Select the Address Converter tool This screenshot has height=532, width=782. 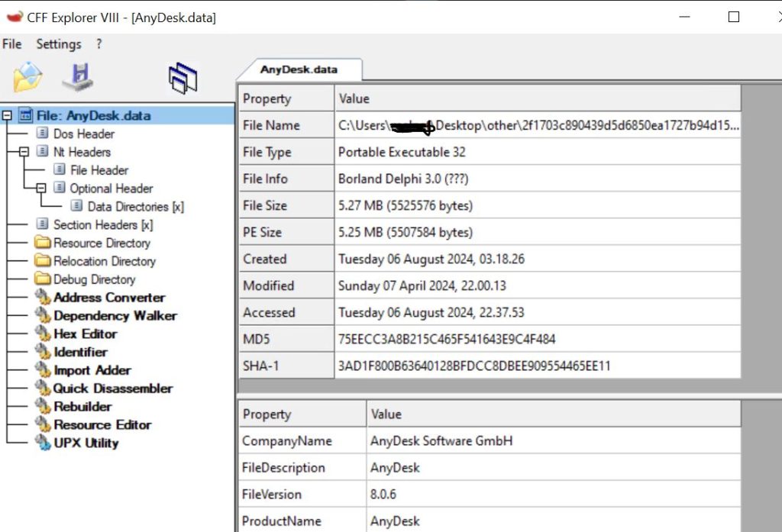click(x=108, y=297)
